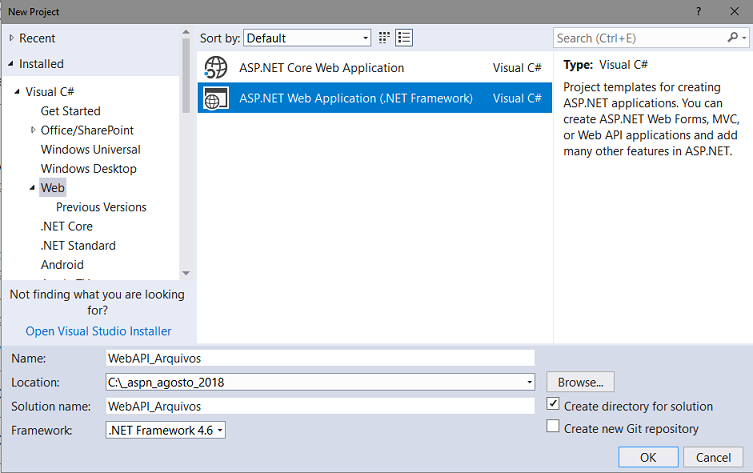The height and width of the screenshot is (473, 753).
Task: Collapse the Web tree node
Action: pos(32,188)
